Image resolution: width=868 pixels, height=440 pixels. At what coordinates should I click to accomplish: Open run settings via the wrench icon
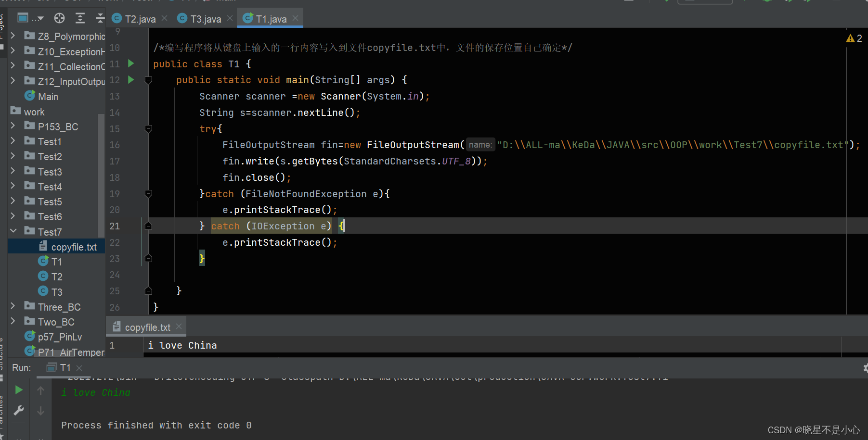pos(18,410)
